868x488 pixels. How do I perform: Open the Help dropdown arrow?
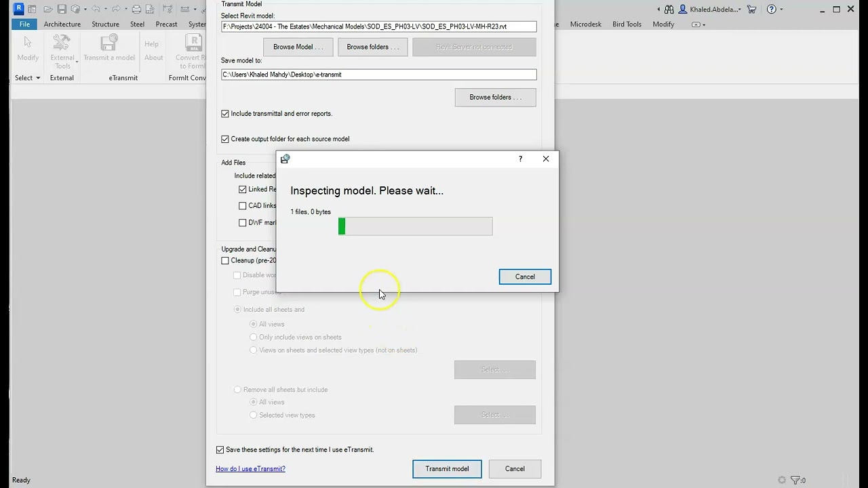(x=781, y=9)
